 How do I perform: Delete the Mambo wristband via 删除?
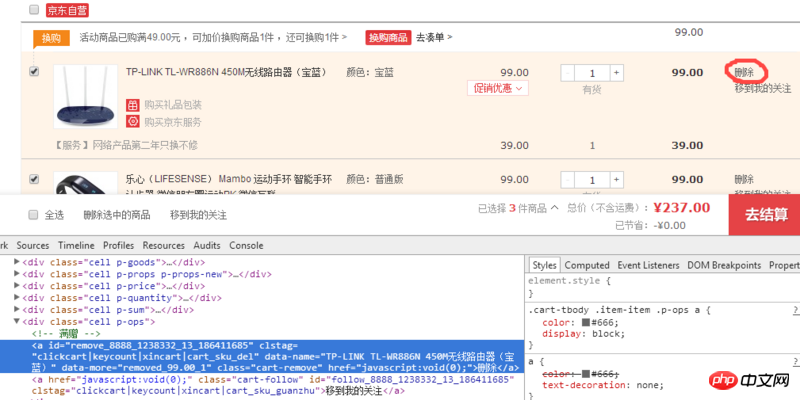744,180
